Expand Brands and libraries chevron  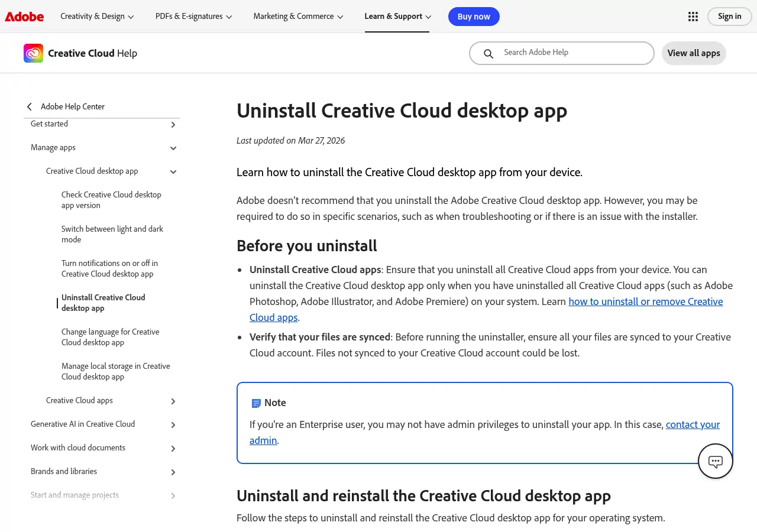pos(173,472)
